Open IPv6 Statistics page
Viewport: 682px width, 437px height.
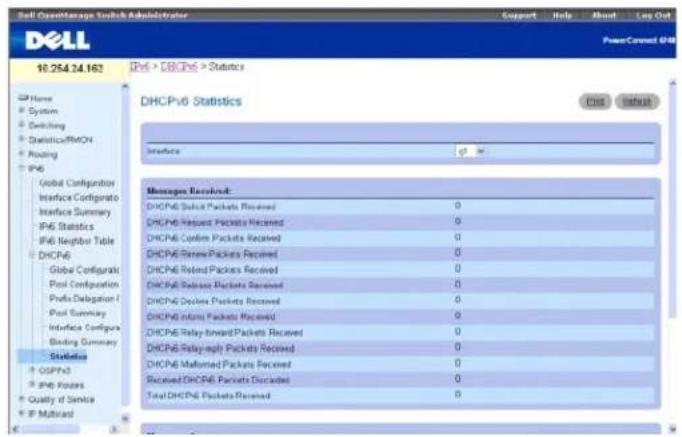coord(67,227)
